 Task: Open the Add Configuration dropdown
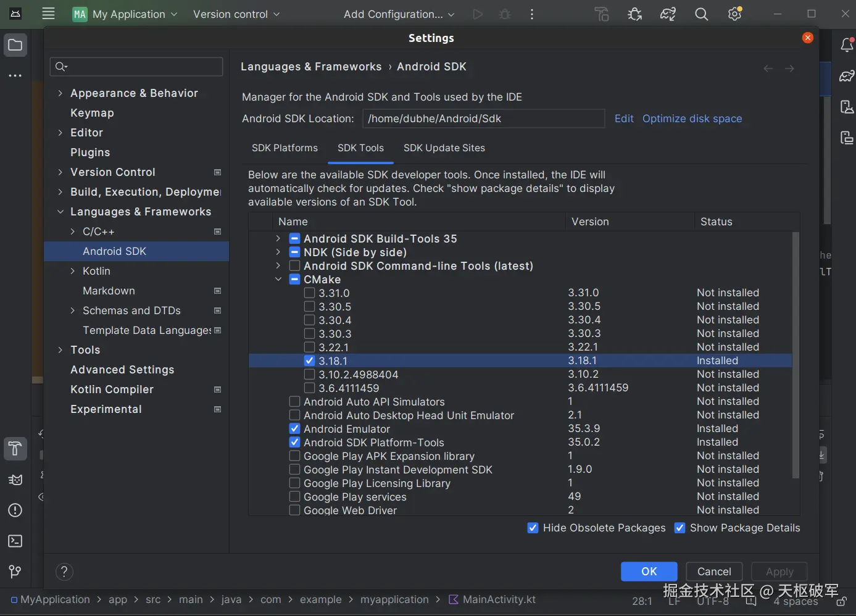399,14
